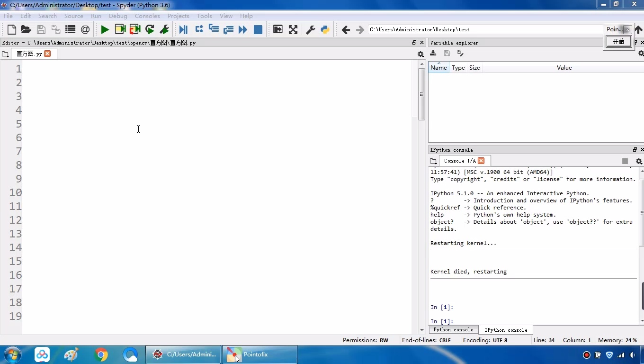644x364 pixels.
Task: Click the blue Stop debugging square
Action: pyautogui.click(x=258, y=30)
